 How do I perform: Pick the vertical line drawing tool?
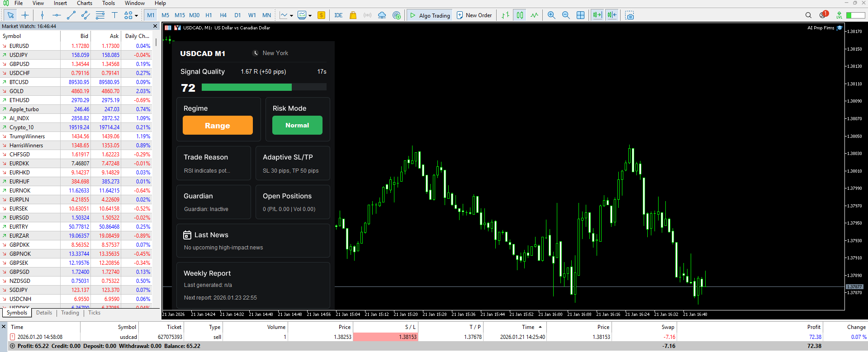point(42,15)
